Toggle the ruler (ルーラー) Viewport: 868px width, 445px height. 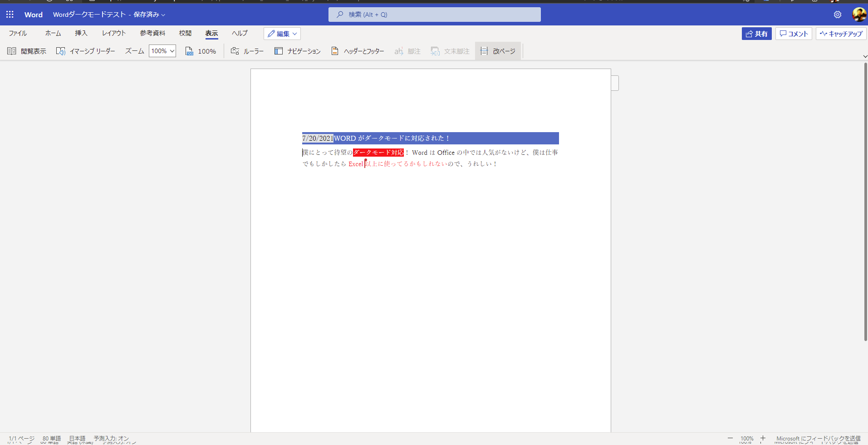[247, 51]
